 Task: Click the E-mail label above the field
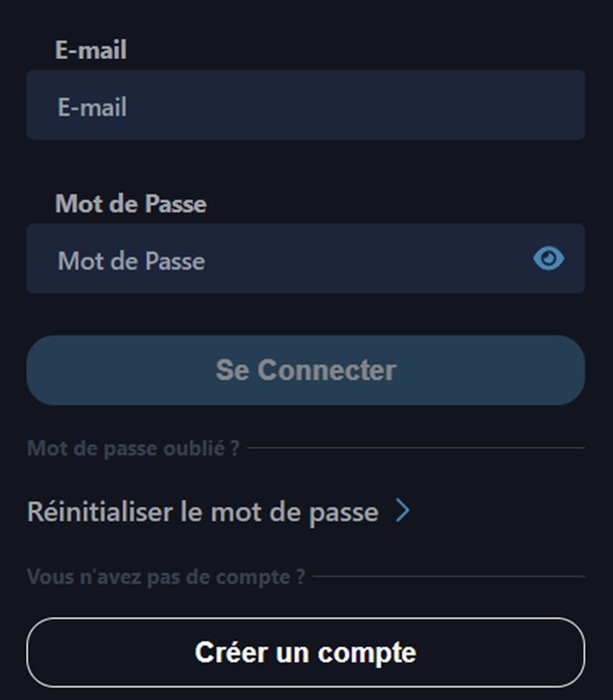[91, 49]
